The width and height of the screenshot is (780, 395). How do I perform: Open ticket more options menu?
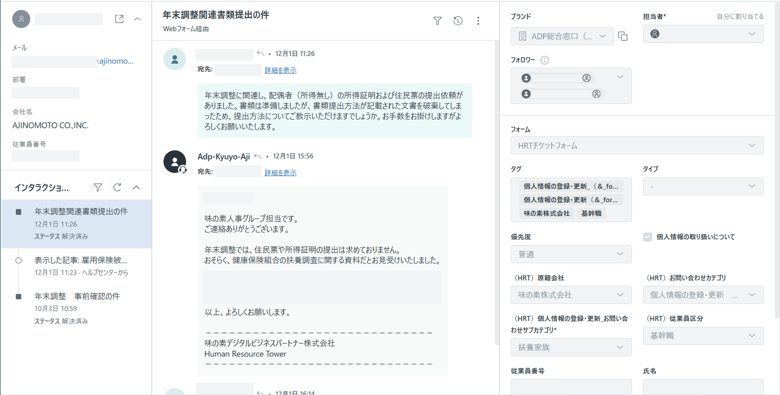pyautogui.click(x=479, y=21)
